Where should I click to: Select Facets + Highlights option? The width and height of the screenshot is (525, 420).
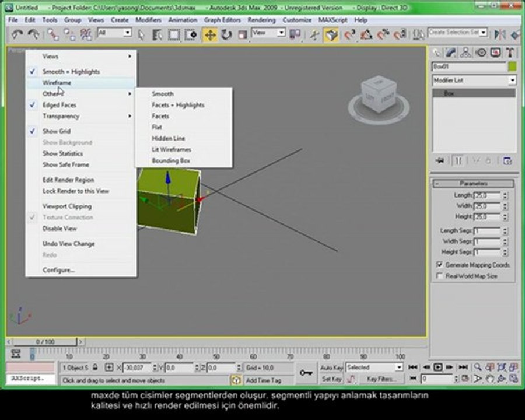[184, 105]
